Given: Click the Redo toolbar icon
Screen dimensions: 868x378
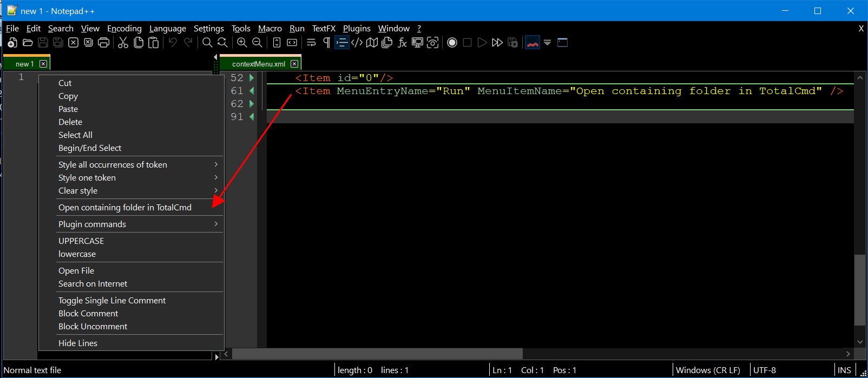Looking at the screenshot, I should [x=188, y=43].
